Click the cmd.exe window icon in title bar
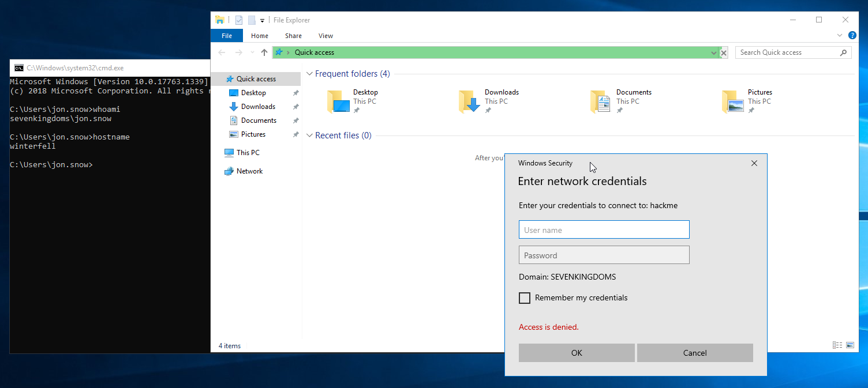868x388 pixels. (x=18, y=67)
